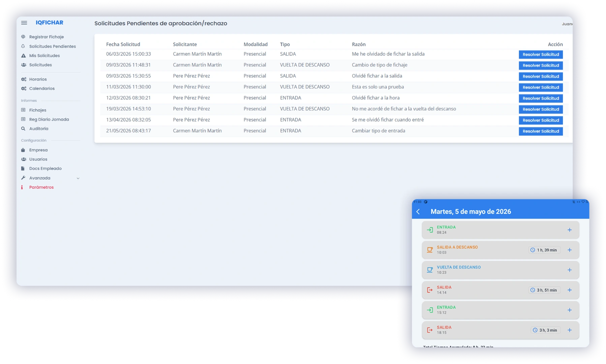
Task: Resolve request 'Esta es solo una prueba'
Action: pyautogui.click(x=541, y=87)
